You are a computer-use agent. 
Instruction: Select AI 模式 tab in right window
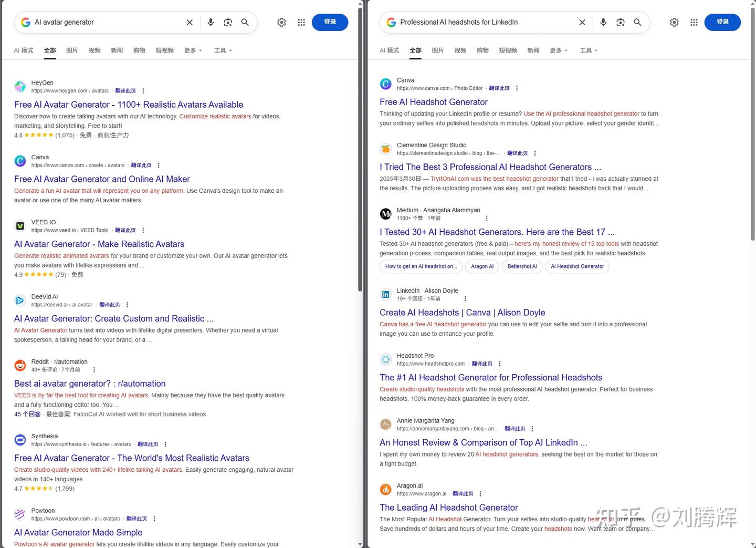point(389,50)
